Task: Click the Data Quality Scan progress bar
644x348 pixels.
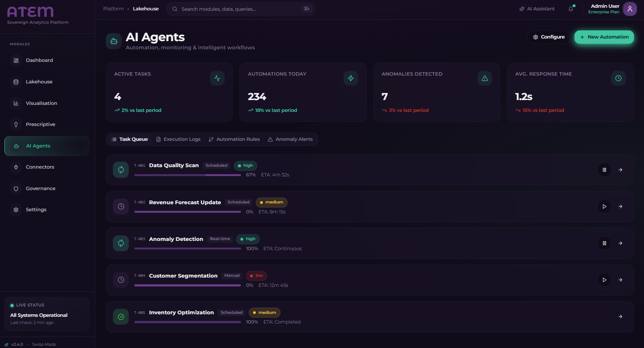Action: pyautogui.click(x=188, y=175)
